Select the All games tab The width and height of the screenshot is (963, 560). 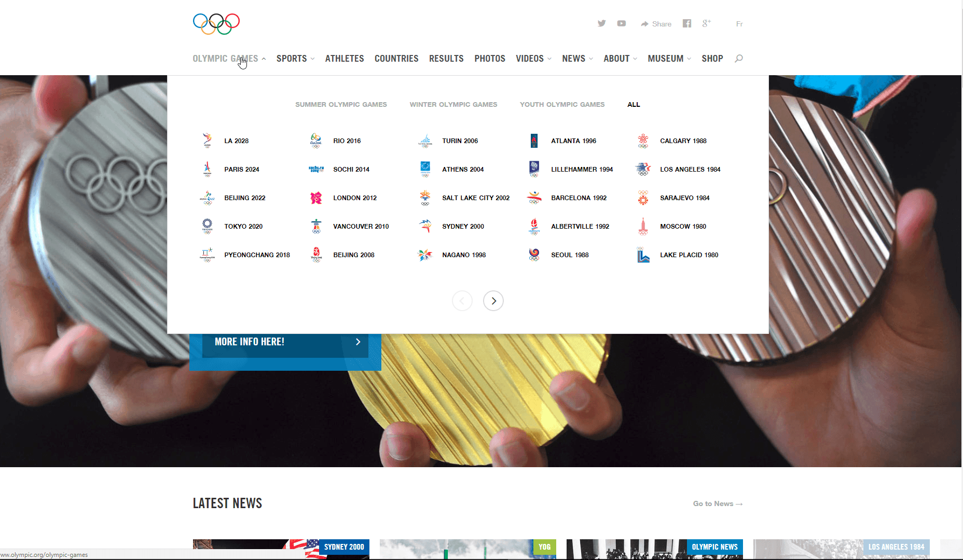pos(634,105)
